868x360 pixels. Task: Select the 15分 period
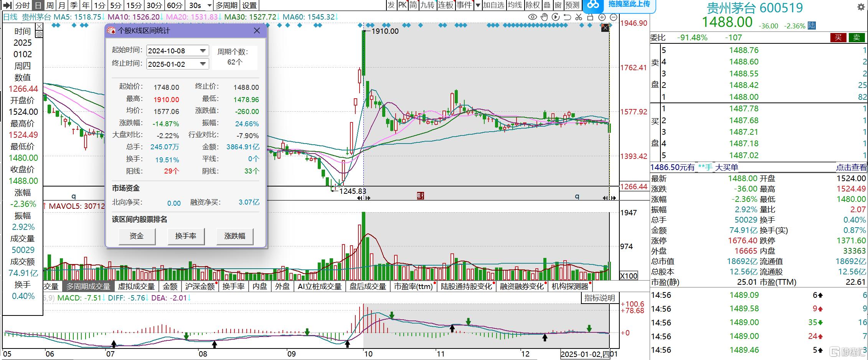[134, 5]
